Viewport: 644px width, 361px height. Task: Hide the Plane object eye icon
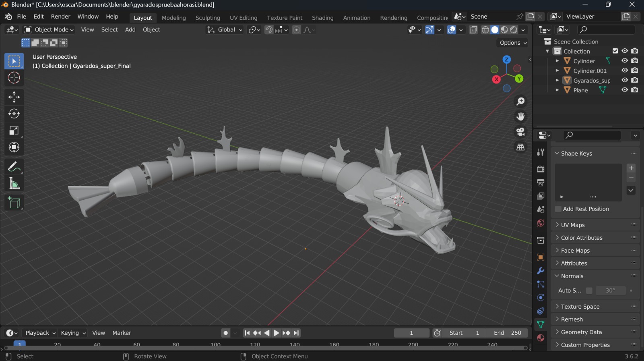click(625, 90)
